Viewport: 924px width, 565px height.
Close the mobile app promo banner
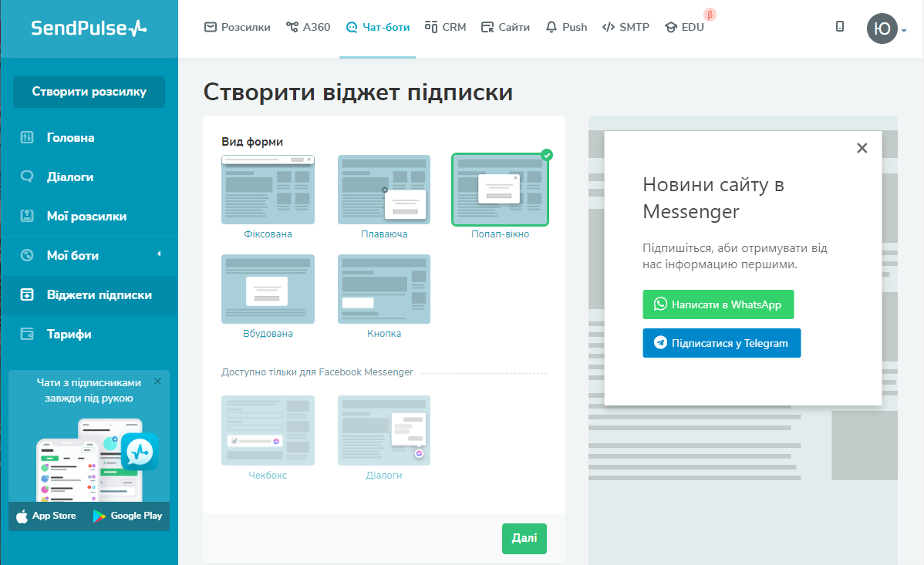pos(157,382)
